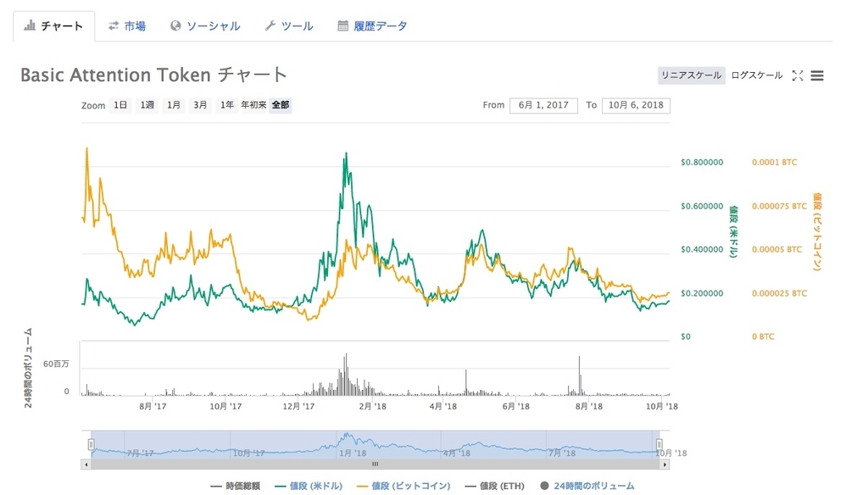Set zoom range to 年初来
The width and height of the screenshot is (868, 495).
253,105
